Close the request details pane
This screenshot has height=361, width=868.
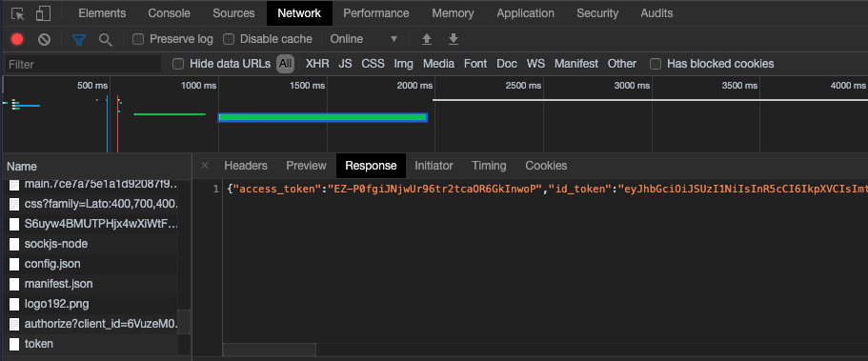coord(204,166)
